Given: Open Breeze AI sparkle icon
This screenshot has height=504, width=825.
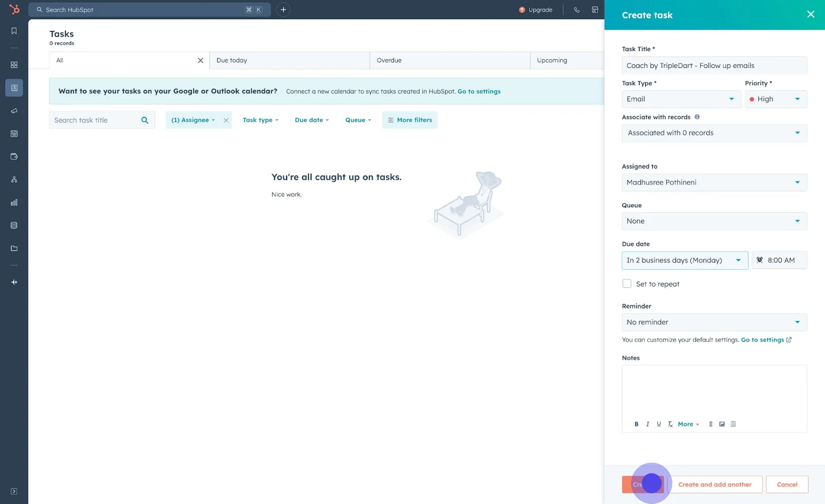Looking at the screenshot, I should click(x=14, y=282).
